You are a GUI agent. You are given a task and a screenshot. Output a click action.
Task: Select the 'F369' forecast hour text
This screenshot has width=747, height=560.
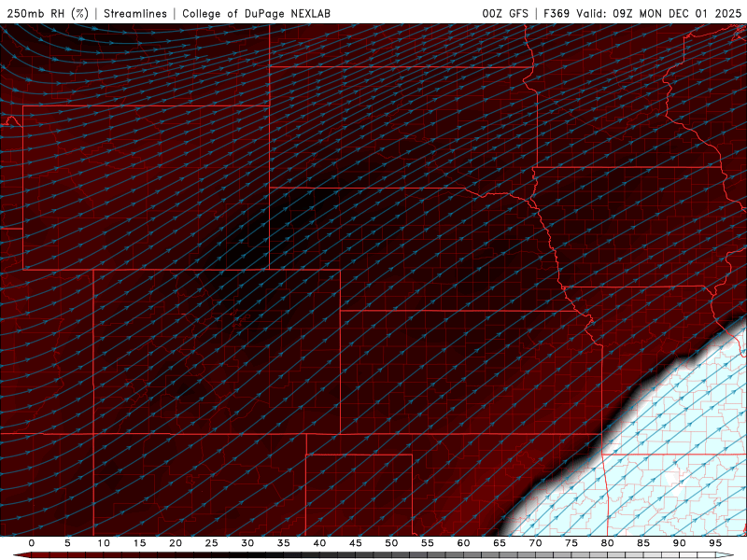(557, 13)
